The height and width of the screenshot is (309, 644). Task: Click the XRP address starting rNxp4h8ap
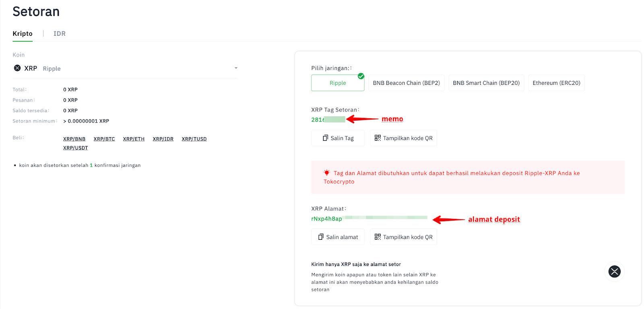pos(369,218)
